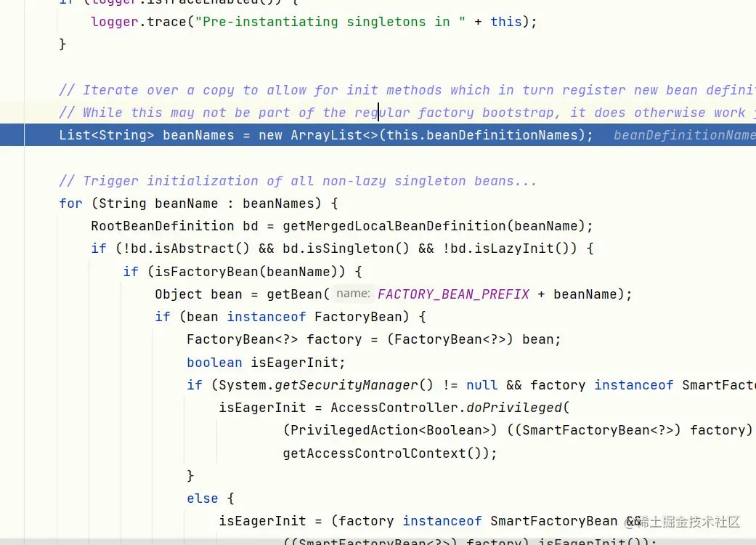Click the List<String> type on the highlighted line
The height and width of the screenshot is (545, 756).
107,135
